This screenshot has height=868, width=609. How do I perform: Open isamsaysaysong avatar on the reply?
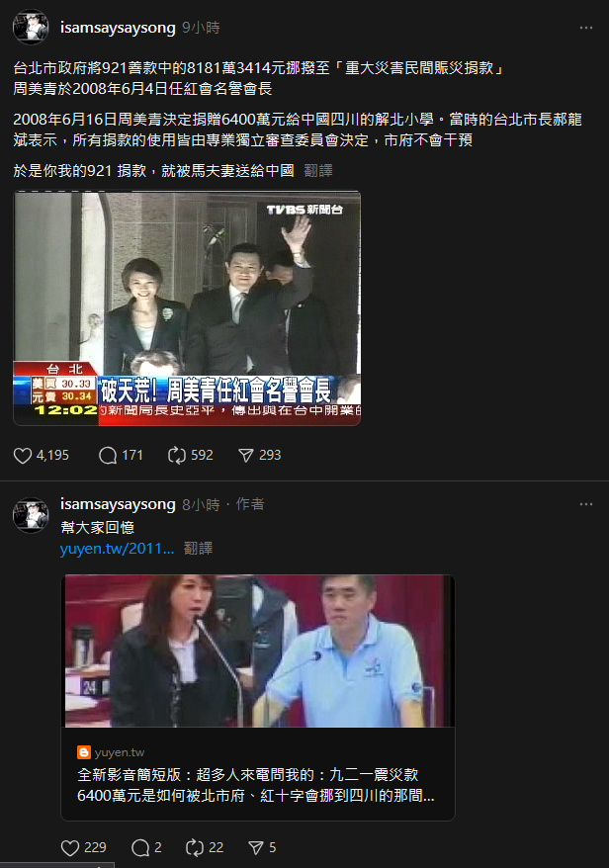coord(31,515)
